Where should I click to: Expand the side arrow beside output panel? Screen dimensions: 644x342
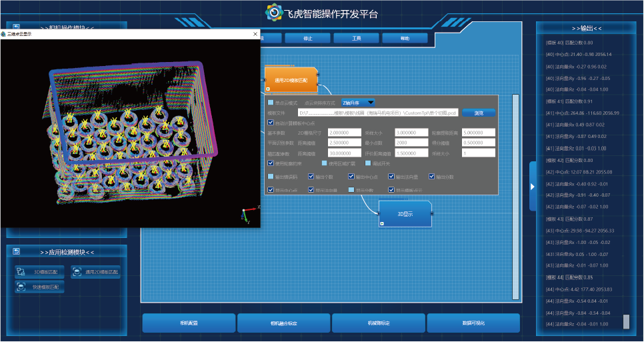click(532, 187)
